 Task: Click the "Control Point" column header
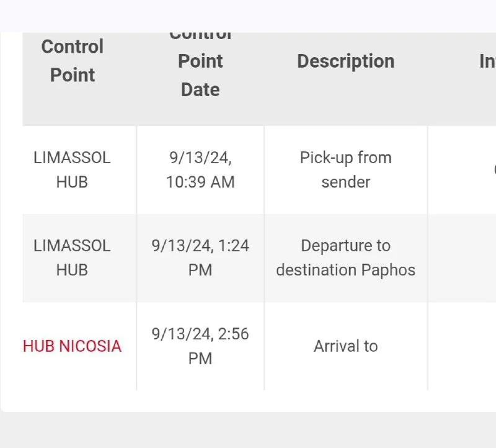73,61
